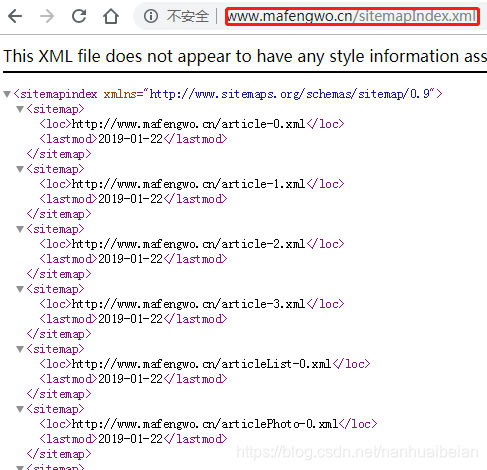Collapse the sitemap node for articleList-0.xml
Image resolution: width=487 pixels, height=470 pixels.
20,349
